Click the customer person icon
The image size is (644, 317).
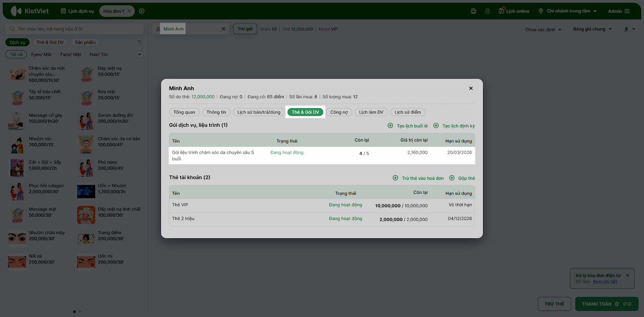click(158, 29)
